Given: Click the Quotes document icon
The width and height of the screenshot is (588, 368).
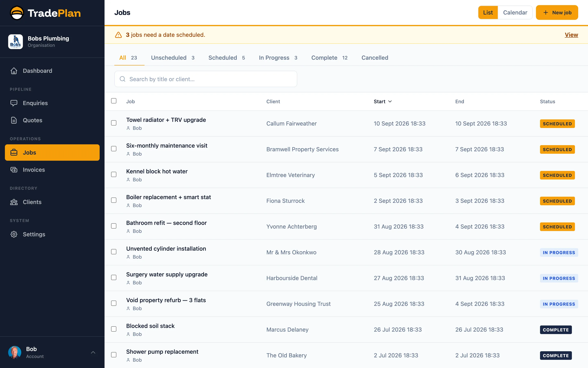Looking at the screenshot, I should pyautogui.click(x=14, y=120).
